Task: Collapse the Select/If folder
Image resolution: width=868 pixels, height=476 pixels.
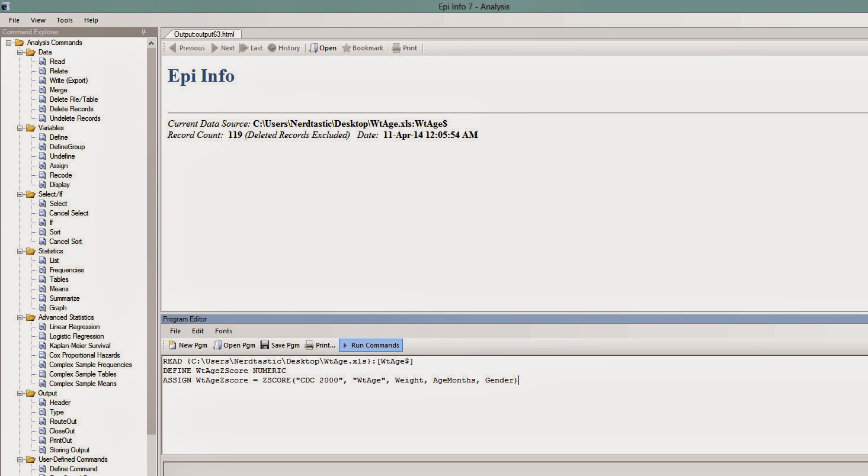Action: (20, 194)
